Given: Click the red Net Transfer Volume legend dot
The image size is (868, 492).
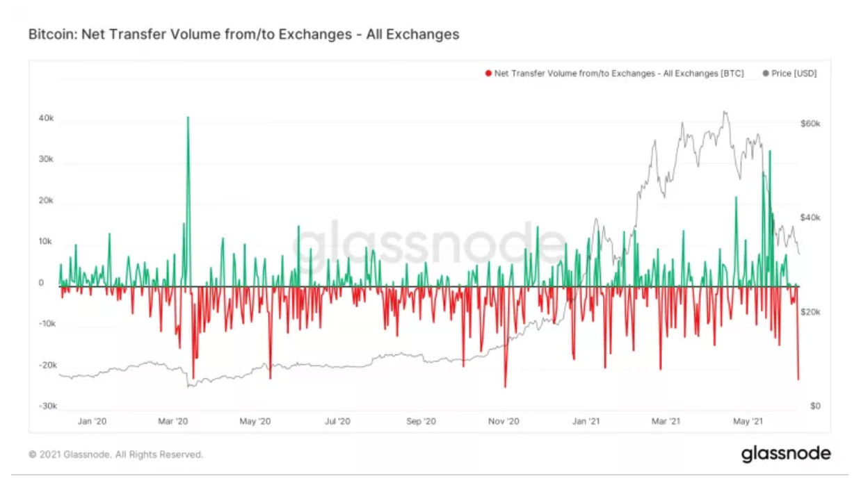Looking at the screenshot, I should (x=488, y=74).
